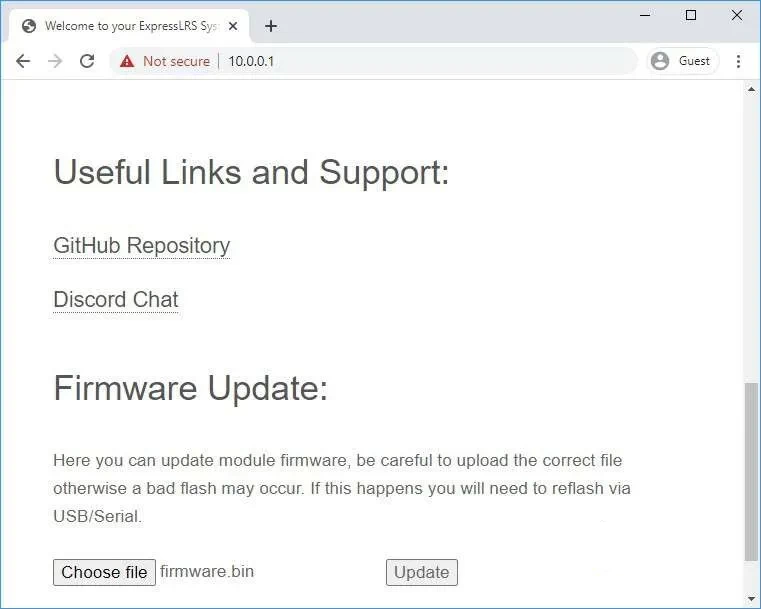Click the browser back arrow
761x609 pixels.
pyautogui.click(x=23, y=61)
